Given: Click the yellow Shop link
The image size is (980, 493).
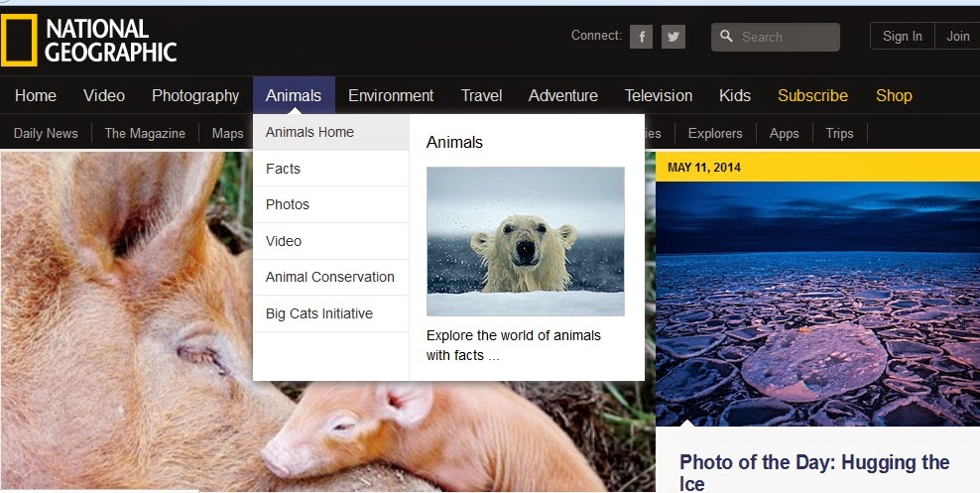Looking at the screenshot, I should pos(894,95).
